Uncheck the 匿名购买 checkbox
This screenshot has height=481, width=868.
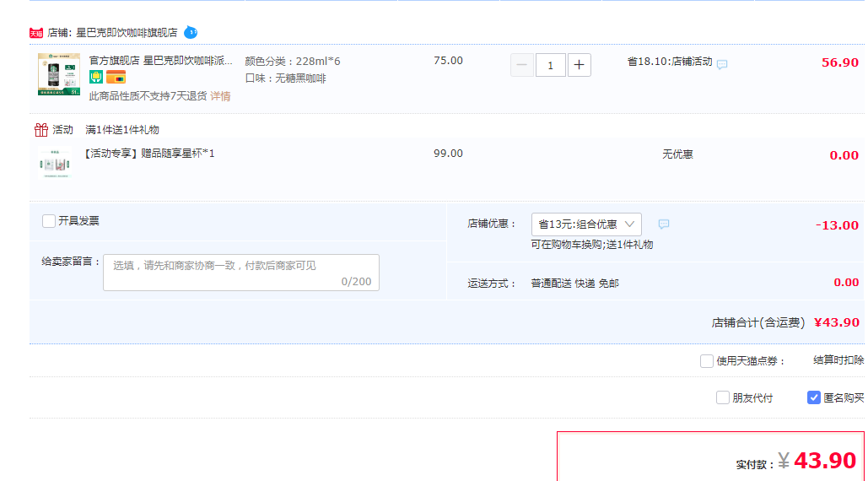pyautogui.click(x=814, y=398)
